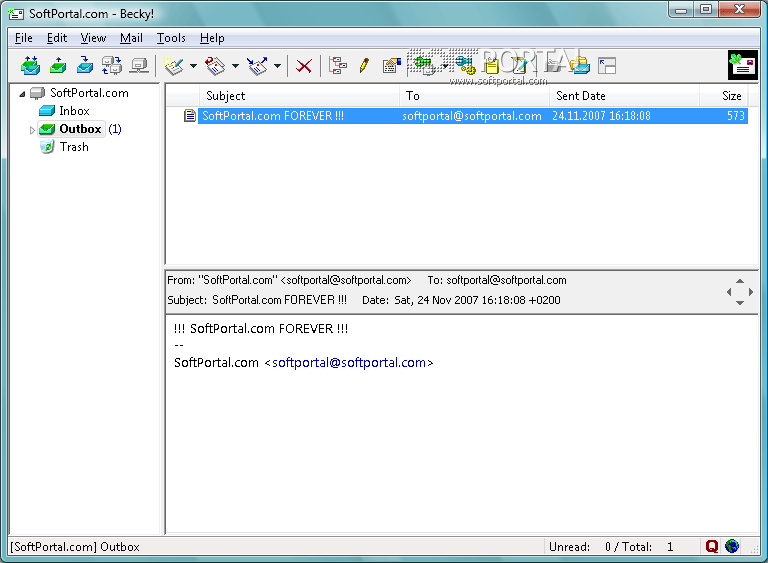The height and width of the screenshot is (563, 768).
Task: Click the 'Unread: 0 / Total: 1' status text
Action: [611, 546]
